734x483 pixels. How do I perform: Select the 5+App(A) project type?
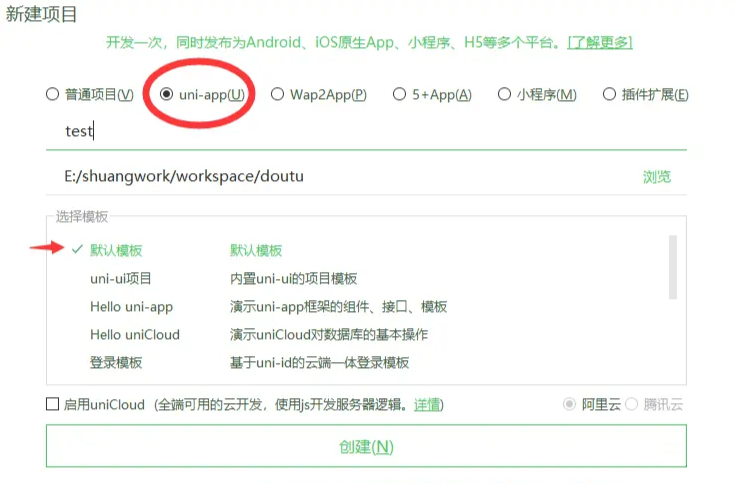click(x=400, y=95)
